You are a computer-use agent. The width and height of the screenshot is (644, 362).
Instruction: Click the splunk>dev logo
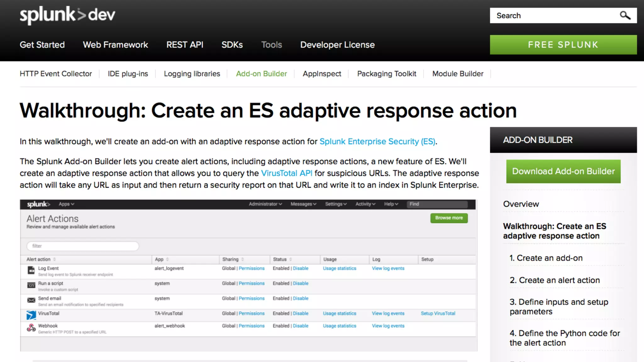click(67, 15)
